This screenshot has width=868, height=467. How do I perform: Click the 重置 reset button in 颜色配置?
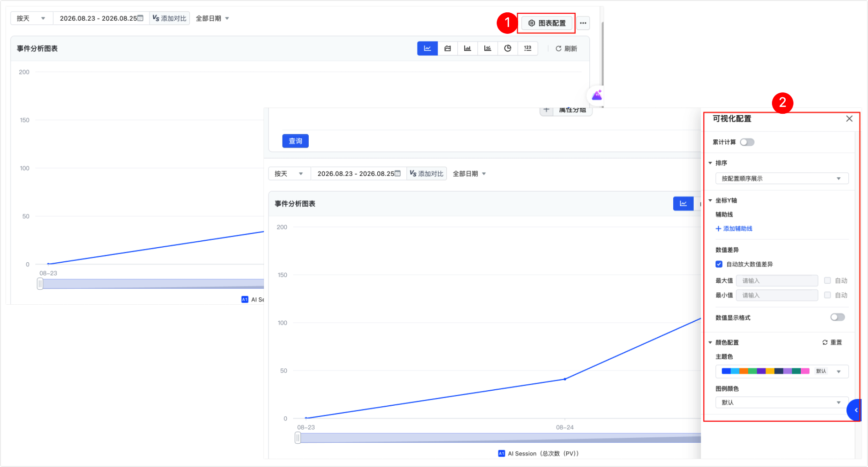click(x=832, y=342)
